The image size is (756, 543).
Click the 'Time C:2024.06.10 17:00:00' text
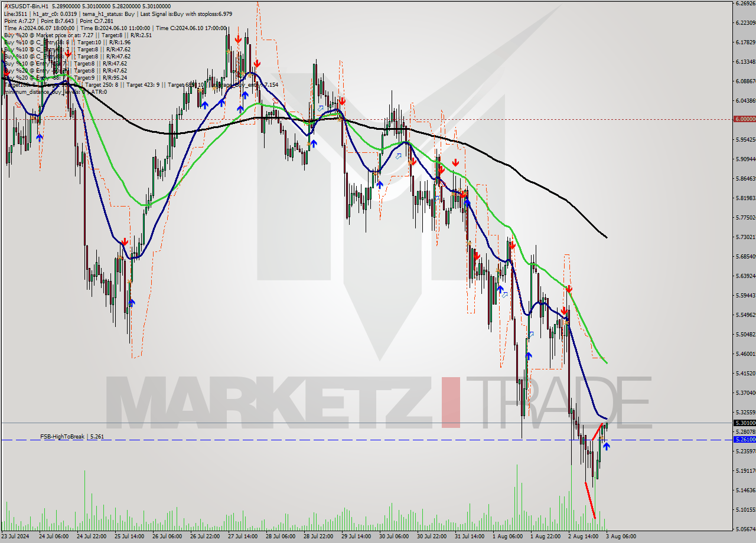coord(191,28)
